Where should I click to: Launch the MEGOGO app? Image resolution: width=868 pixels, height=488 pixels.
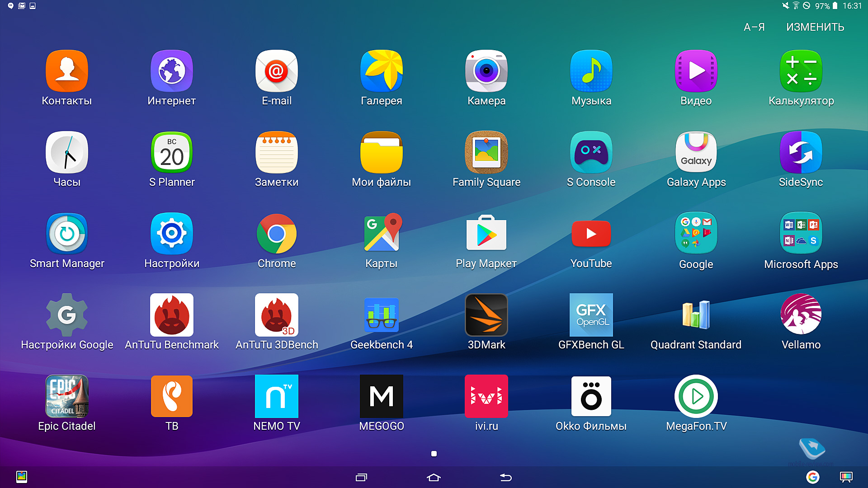382,397
